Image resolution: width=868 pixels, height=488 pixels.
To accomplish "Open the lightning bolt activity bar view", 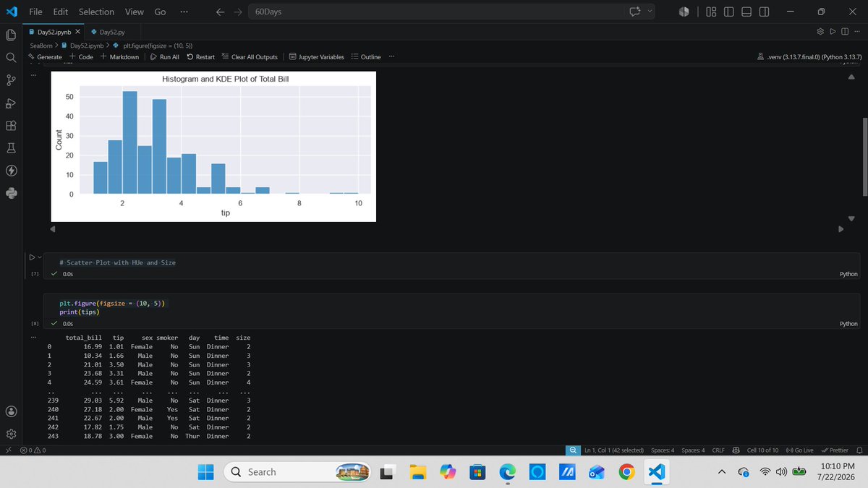I will click(11, 171).
